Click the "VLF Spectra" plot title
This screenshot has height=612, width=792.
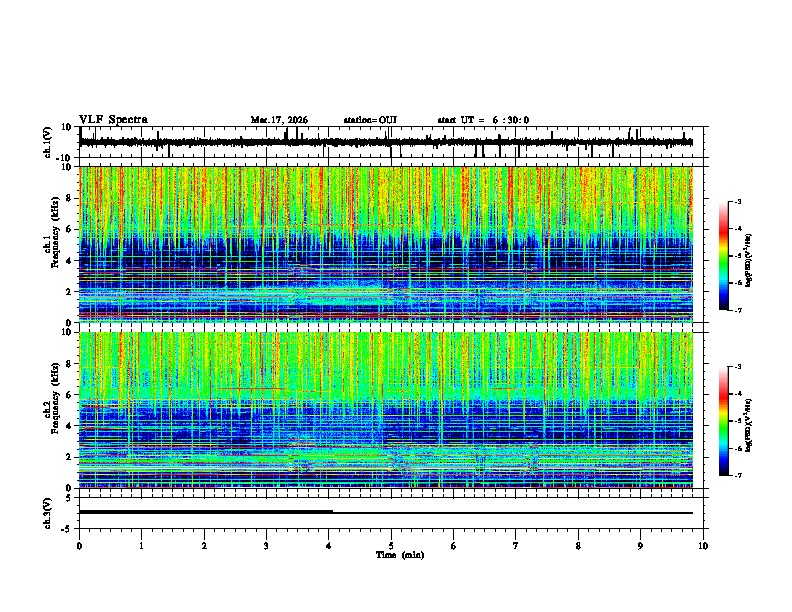point(113,120)
